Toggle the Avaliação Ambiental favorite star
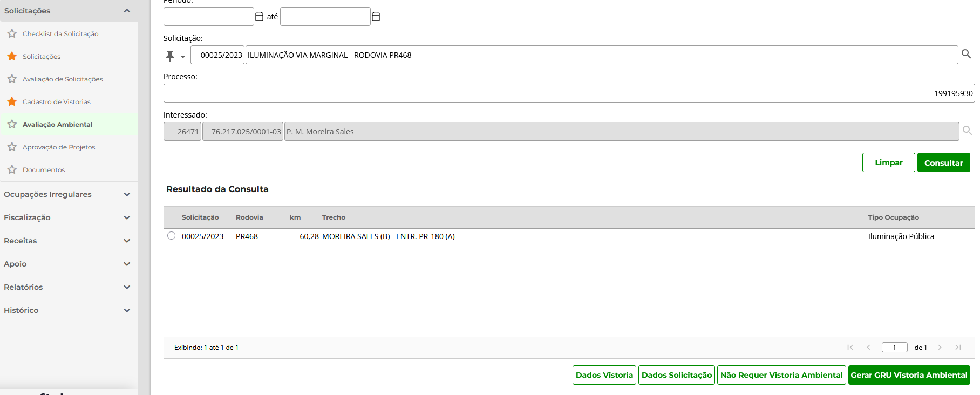Viewport: 980px width, 395px height. (x=12, y=124)
